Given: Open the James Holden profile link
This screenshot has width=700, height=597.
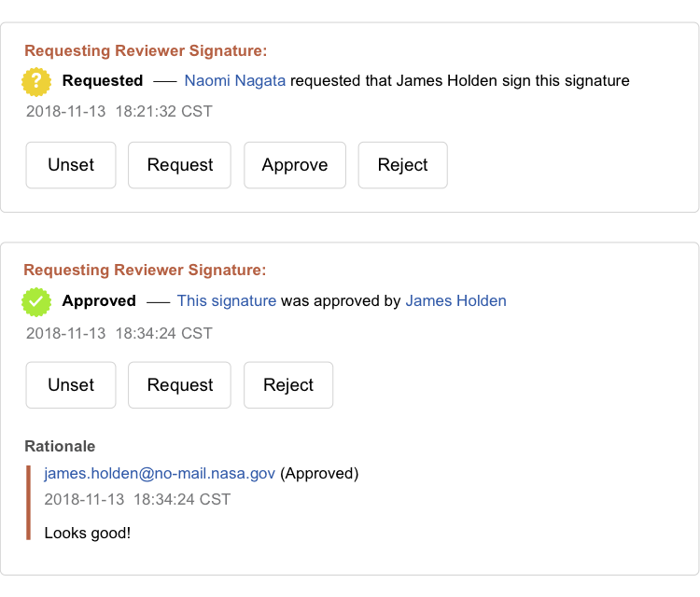Looking at the screenshot, I should click(x=455, y=301).
